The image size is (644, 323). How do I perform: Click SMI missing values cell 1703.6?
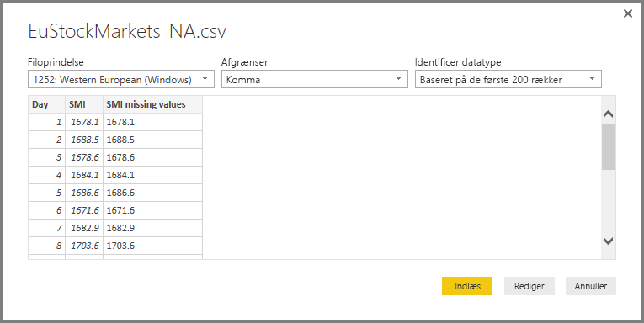click(x=152, y=246)
